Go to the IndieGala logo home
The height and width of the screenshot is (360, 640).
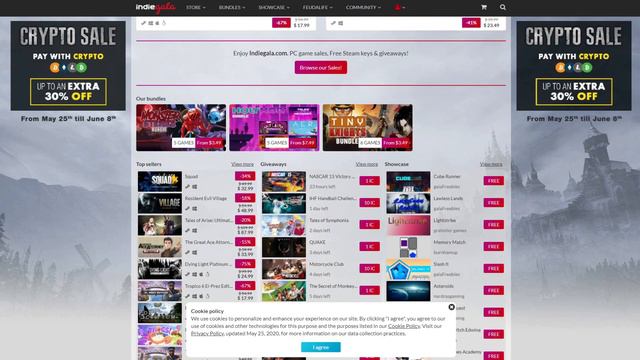tap(156, 7)
